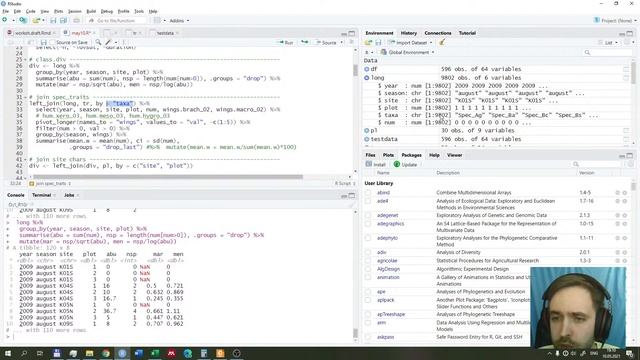Check the agricolae package checkbox

(x=368, y=260)
